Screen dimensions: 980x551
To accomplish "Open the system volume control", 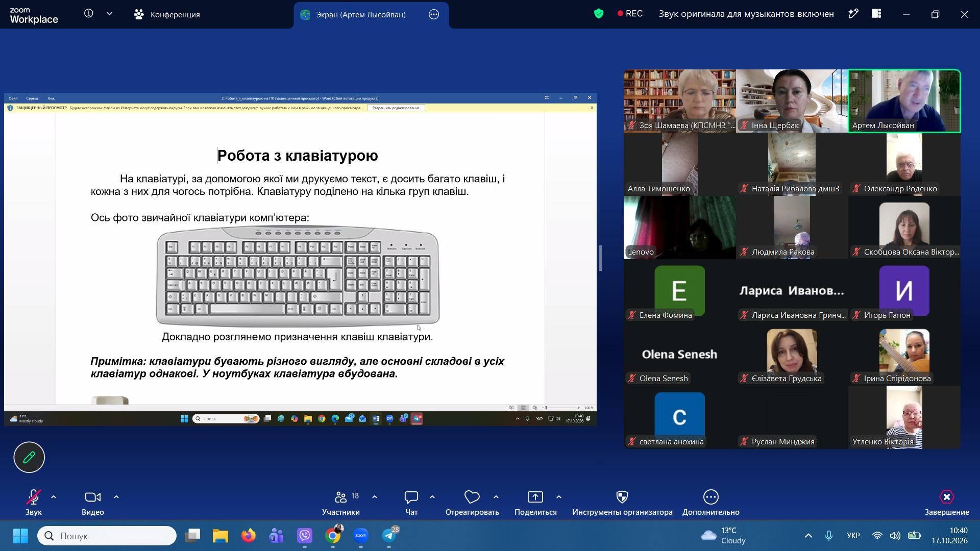I will click(895, 536).
